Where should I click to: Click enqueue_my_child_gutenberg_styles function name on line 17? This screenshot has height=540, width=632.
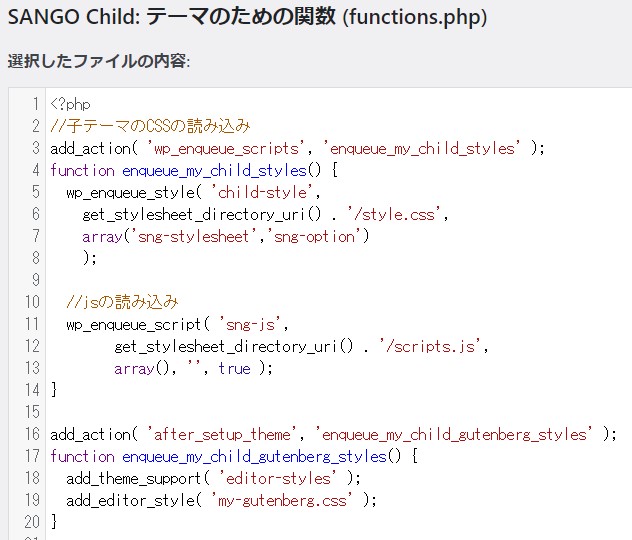(x=254, y=456)
